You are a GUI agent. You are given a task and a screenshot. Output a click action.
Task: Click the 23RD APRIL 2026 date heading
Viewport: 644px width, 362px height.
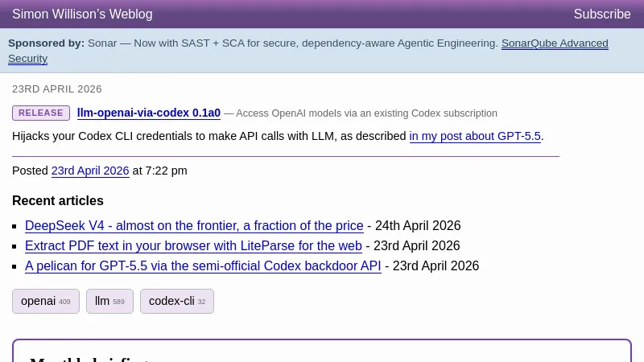click(57, 89)
